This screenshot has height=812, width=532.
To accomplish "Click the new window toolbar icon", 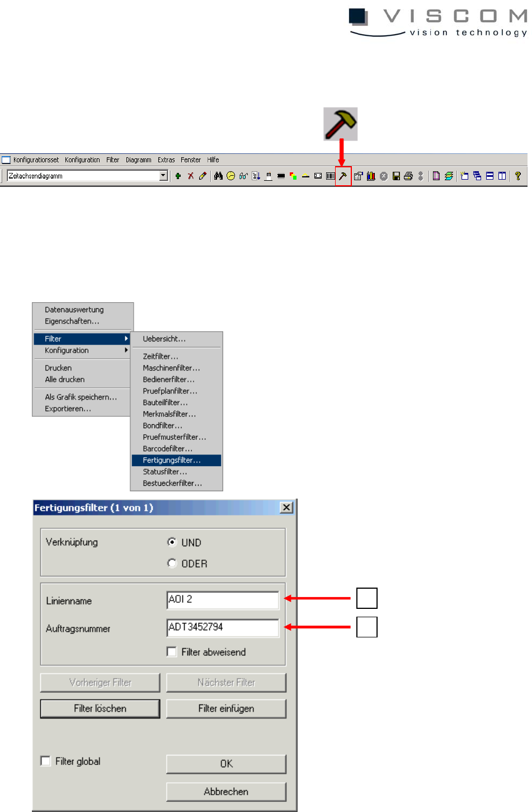I will (464, 176).
